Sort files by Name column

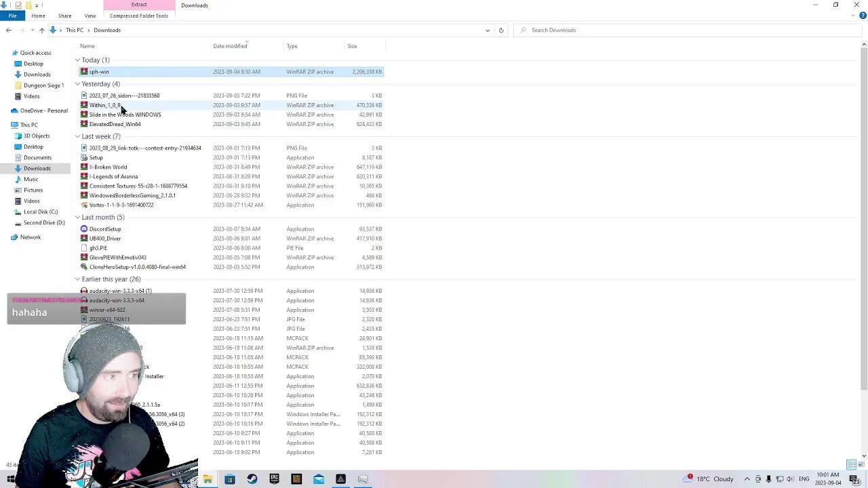click(87, 46)
